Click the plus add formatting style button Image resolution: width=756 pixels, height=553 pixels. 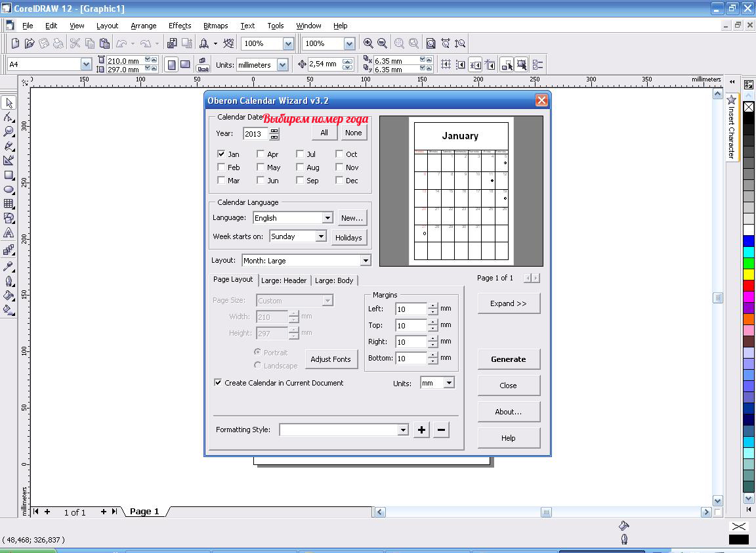[x=421, y=430]
